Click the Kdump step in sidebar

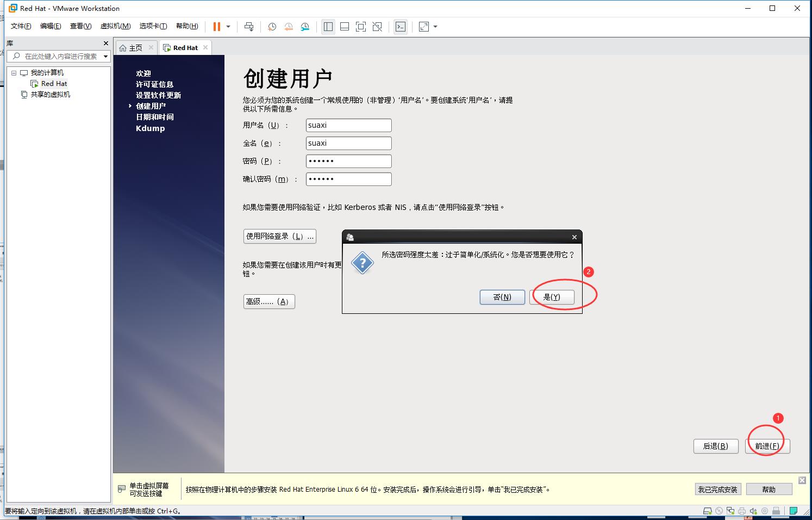pos(150,128)
